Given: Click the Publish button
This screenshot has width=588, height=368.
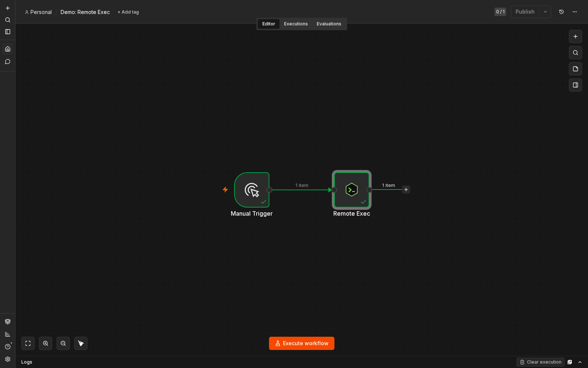Looking at the screenshot, I should click(x=525, y=12).
